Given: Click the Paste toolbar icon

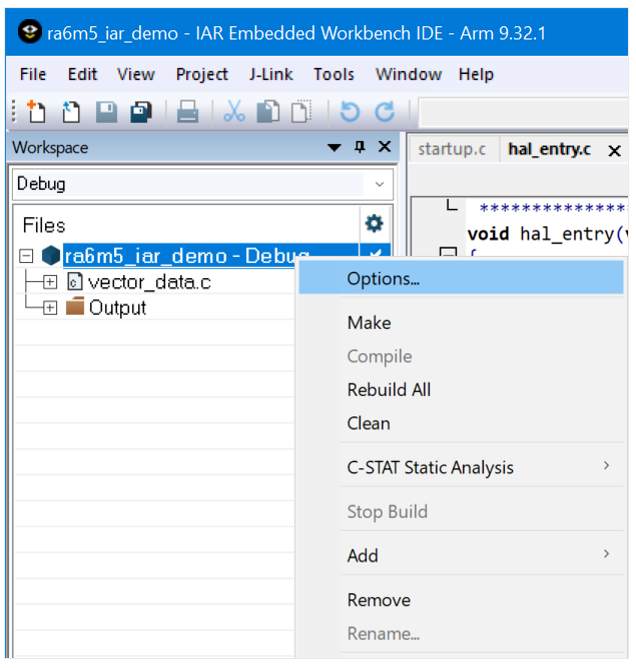Looking at the screenshot, I should pos(302,112).
